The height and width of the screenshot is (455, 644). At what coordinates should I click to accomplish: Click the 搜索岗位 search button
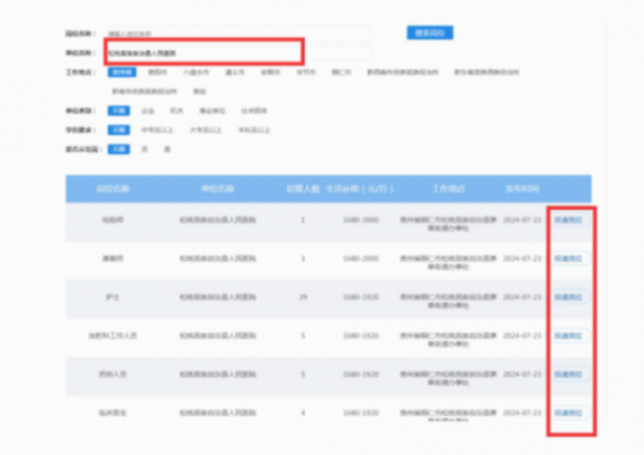pyautogui.click(x=430, y=33)
